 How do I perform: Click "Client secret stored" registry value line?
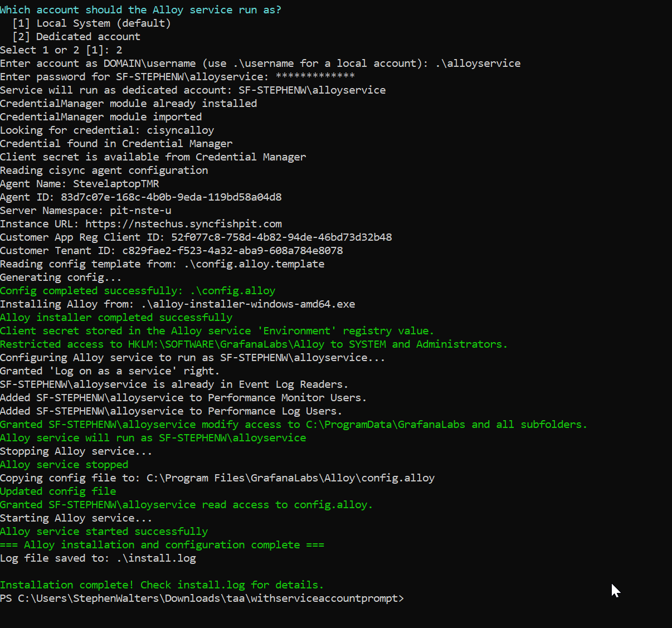[217, 331]
